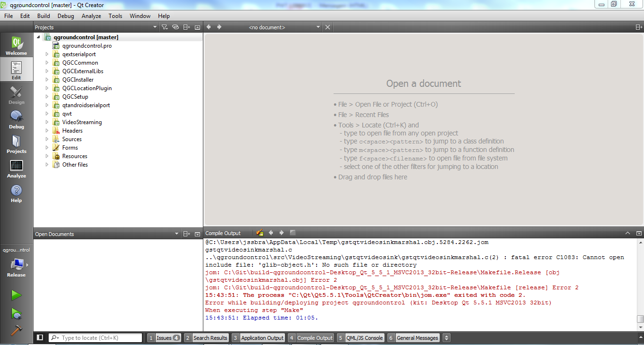Open the File menu
This screenshot has width=644, height=345.
coord(8,16)
